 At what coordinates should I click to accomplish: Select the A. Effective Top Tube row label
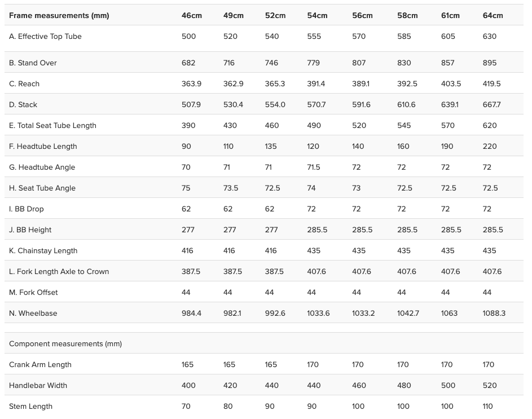tap(45, 36)
